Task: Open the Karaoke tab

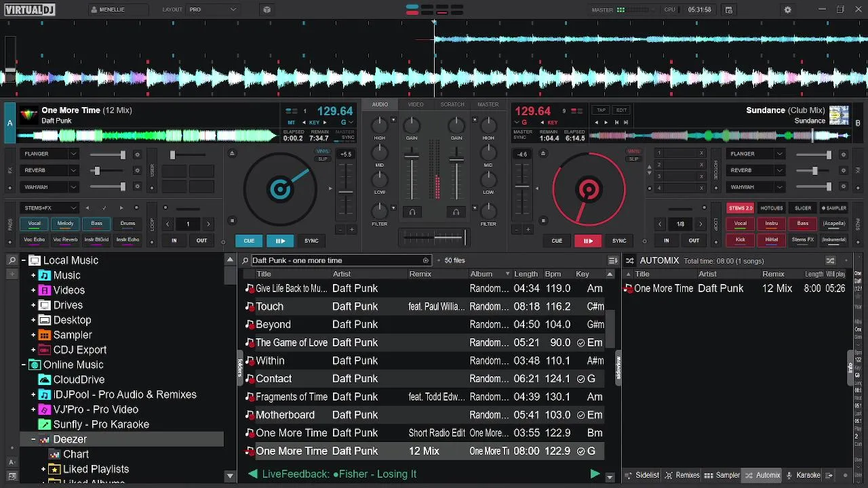Action: [802, 475]
